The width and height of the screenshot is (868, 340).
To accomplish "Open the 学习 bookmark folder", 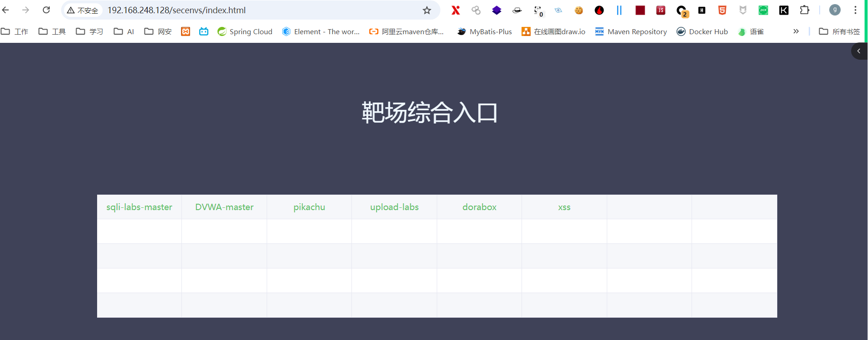I will 90,31.
